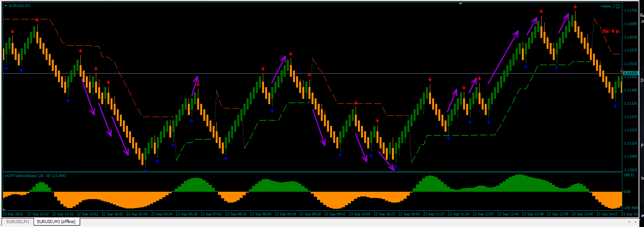Click the '23 Sep 10:54' time axis label
The width and height of the screenshot is (644, 227).
point(409,214)
